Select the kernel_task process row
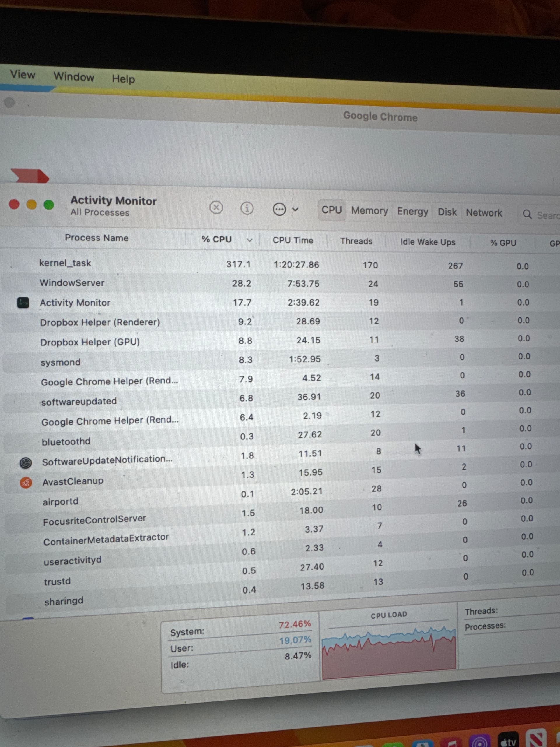The height and width of the screenshot is (747, 560). point(65,263)
